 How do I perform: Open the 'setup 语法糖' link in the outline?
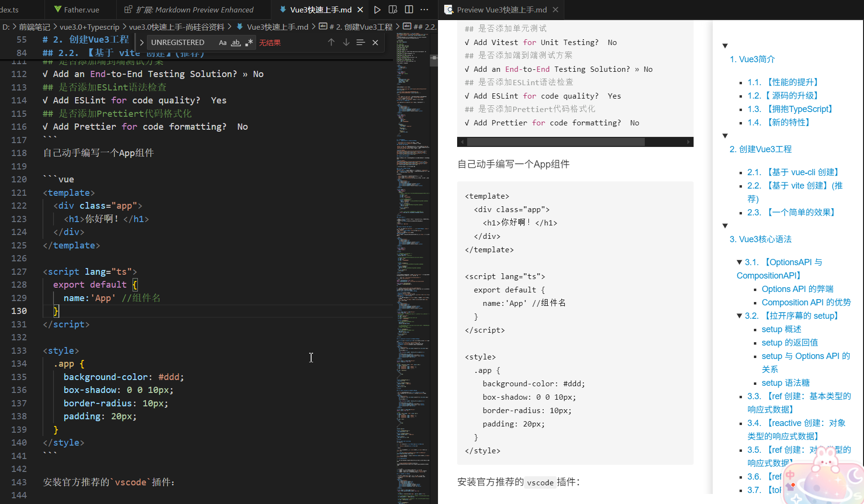click(785, 383)
